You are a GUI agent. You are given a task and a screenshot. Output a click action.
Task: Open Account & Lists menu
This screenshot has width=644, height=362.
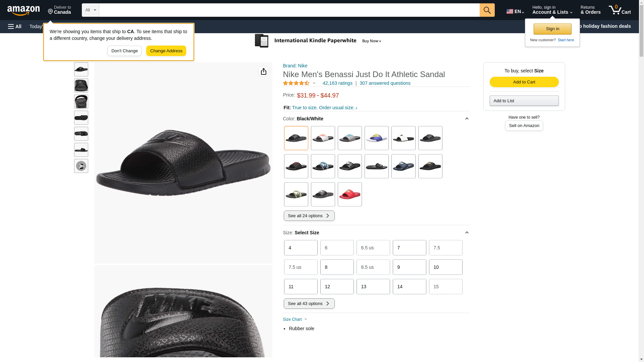coord(552,10)
